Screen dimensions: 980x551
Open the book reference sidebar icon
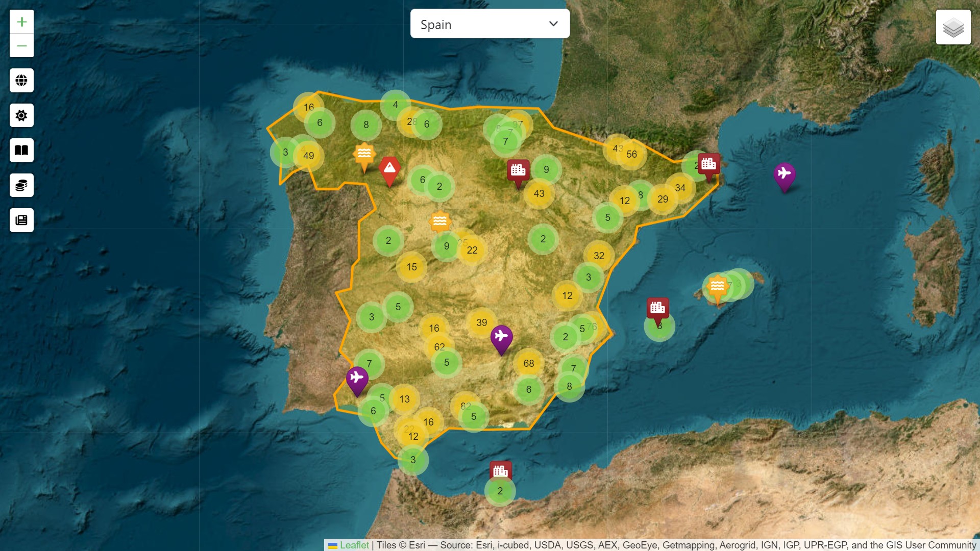[21, 151]
